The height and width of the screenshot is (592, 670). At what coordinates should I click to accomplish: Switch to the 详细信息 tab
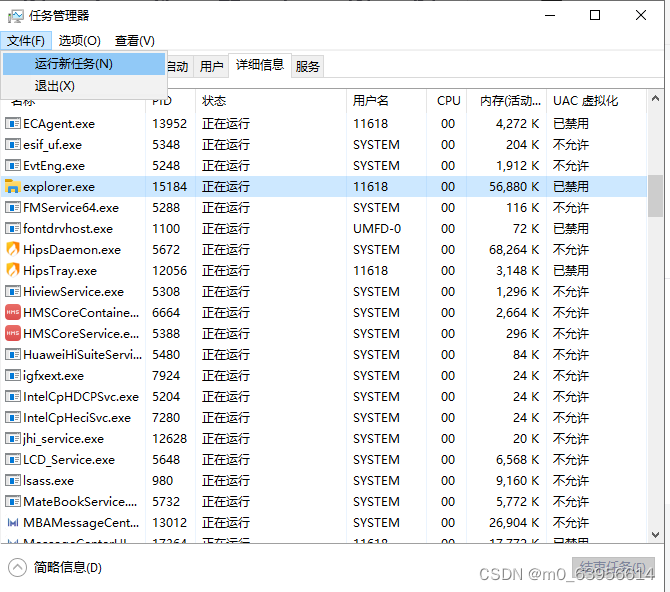[260, 65]
